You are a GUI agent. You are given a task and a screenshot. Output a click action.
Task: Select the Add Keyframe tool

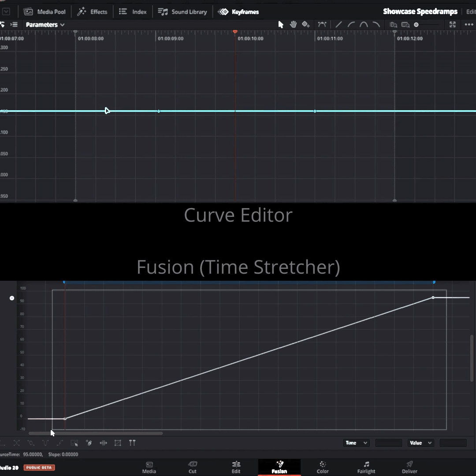(x=306, y=25)
